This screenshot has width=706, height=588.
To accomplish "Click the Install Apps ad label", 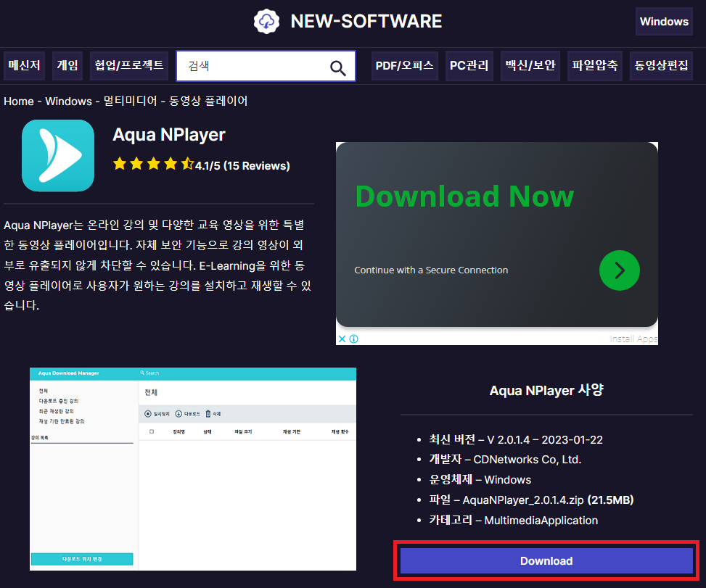I will (x=633, y=339).
